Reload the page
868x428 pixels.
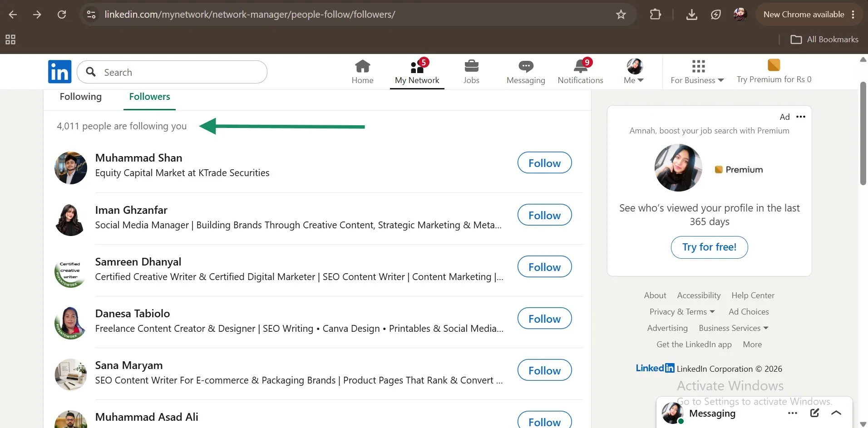pyautogui.click(x=62, y=15)
